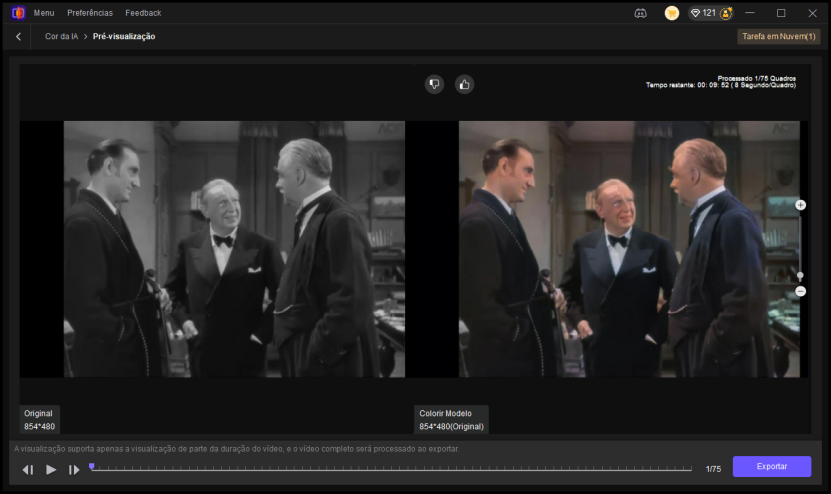
Task: Open the user account avatar
Action: (726, 13)
